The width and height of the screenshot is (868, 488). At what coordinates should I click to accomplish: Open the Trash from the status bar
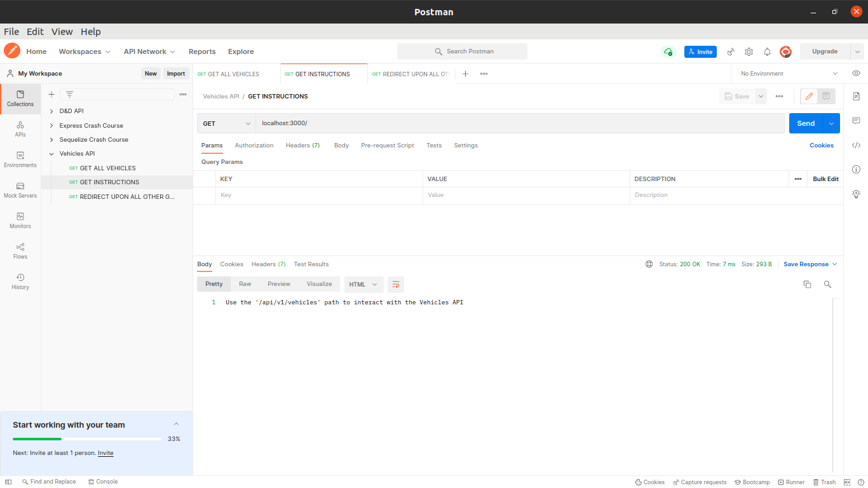[824, 482]
